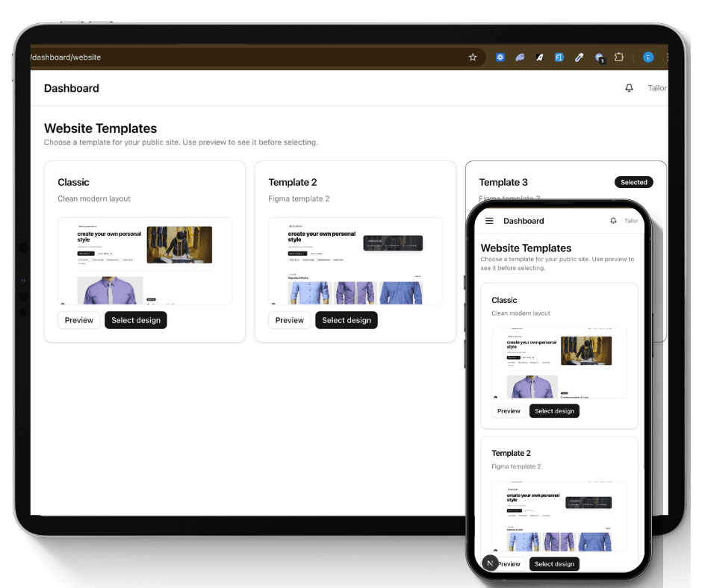The image size is (702, 588).
Task: Click the browser profile avatar E
Action: pos(647,57)
